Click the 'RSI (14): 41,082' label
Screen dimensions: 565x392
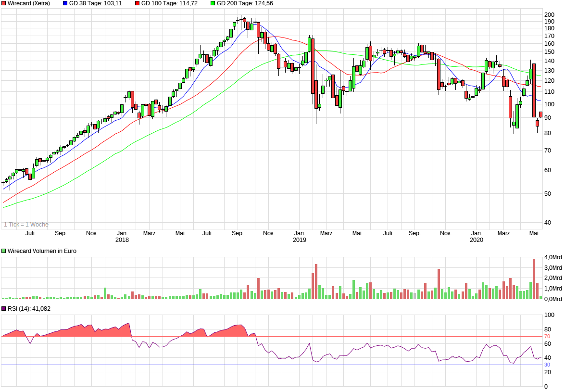coord(29,308)
